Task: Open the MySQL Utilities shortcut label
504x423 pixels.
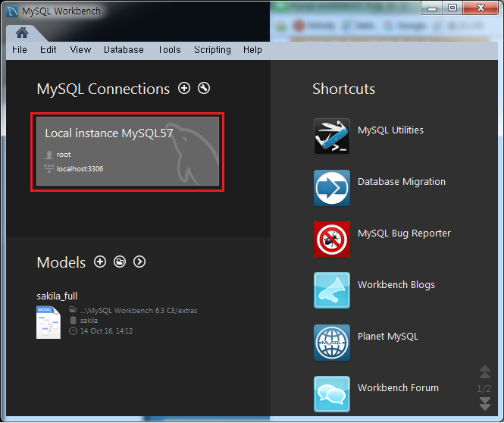Action: pyautogui.click(x=390, y=130)
